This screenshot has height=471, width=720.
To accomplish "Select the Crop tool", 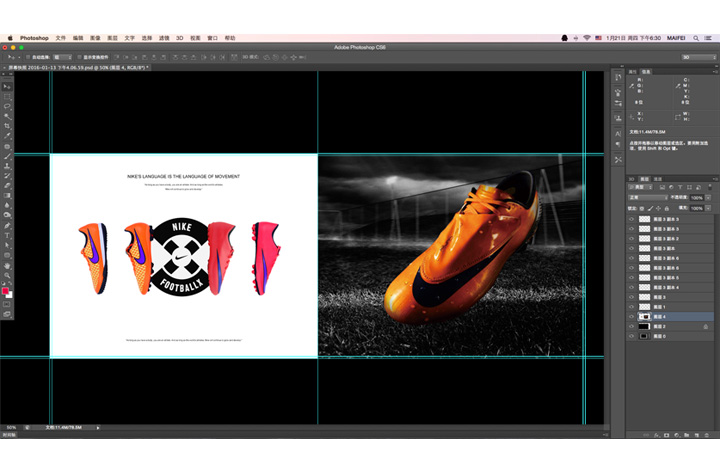I will click(7, 126).
